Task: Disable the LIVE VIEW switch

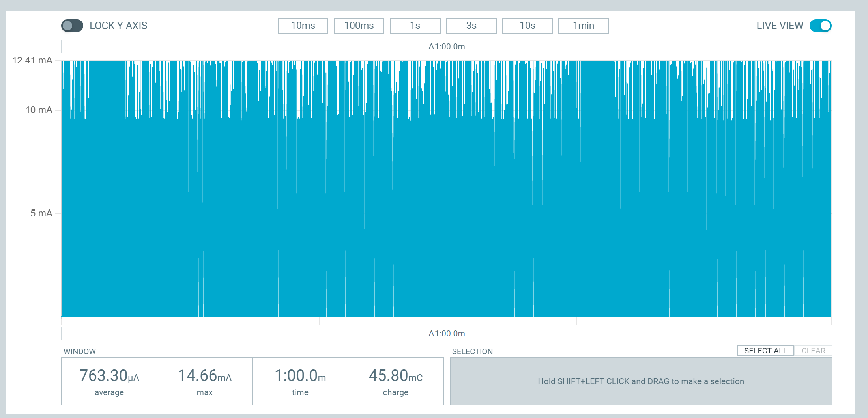Action: click(820, 26)
